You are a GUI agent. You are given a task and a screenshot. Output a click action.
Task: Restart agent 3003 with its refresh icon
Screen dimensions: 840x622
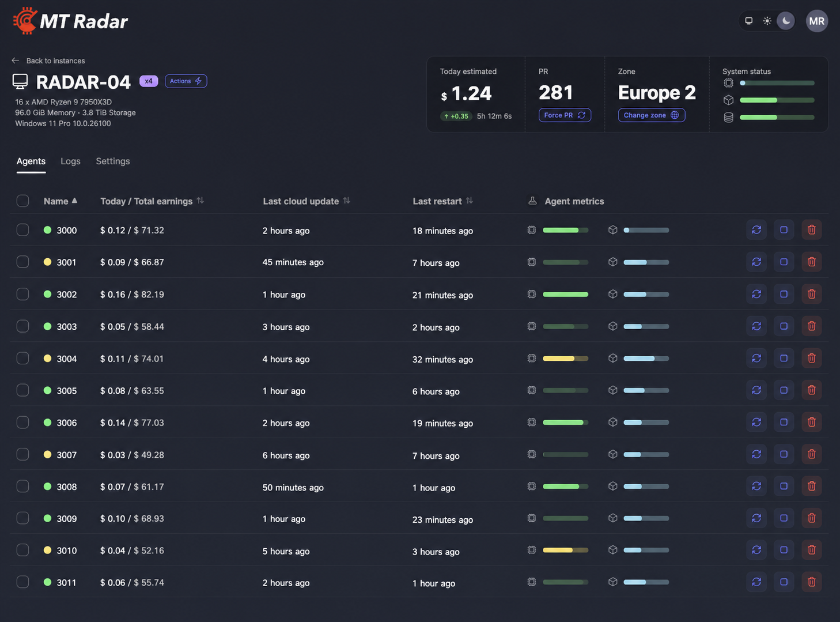(x=756, y=326)
